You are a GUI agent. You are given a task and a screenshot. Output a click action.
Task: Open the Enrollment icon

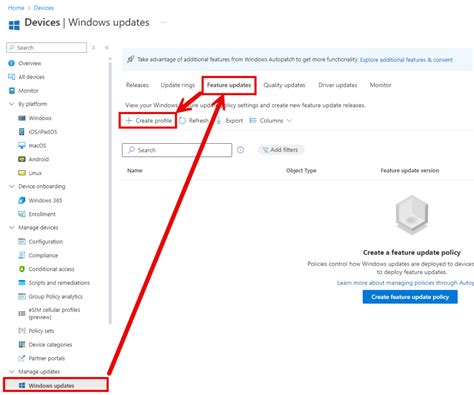(x=22, y=214)
